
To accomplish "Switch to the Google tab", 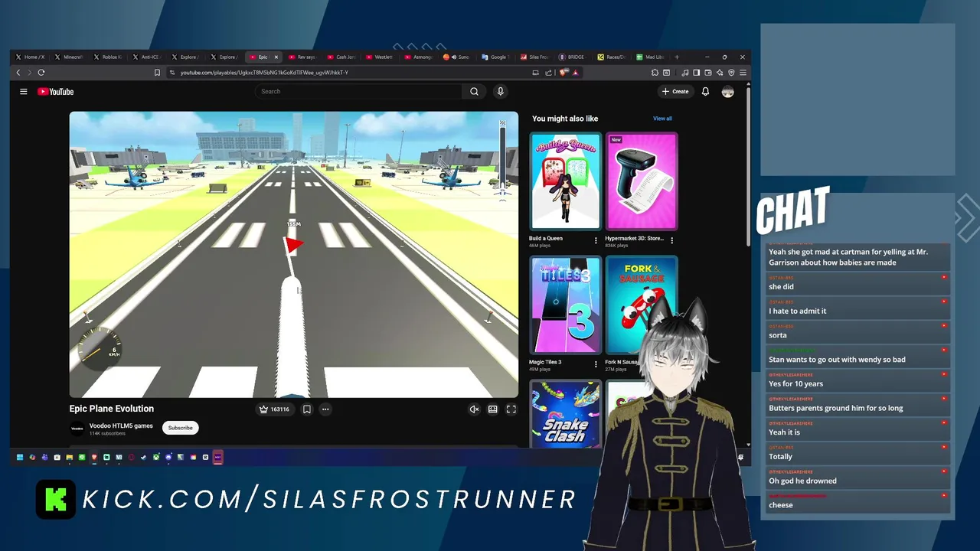I will point(498,57).
